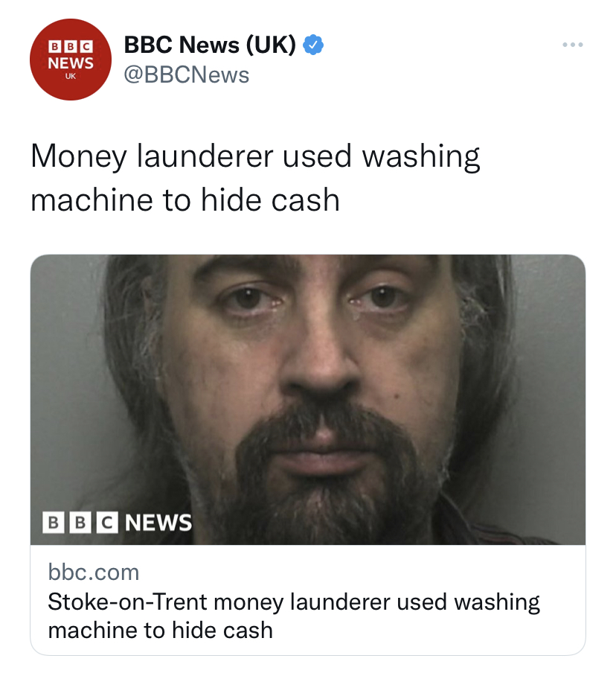
Task: Select the tweet text 'Money launderer used washing'
Action: pyautogui.click(x=255, y=156)
